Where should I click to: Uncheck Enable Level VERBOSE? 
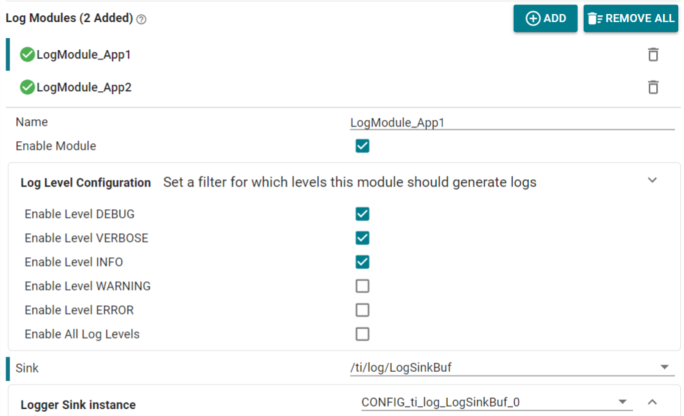[x=362, y=238]
